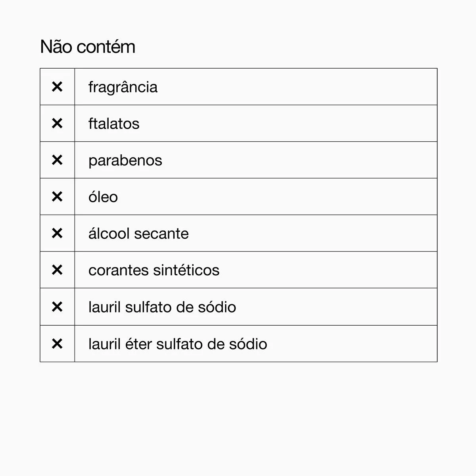Click the X icon beside fragrância
Viewport: 476px width, 476px height.
[x=57, y=86]
